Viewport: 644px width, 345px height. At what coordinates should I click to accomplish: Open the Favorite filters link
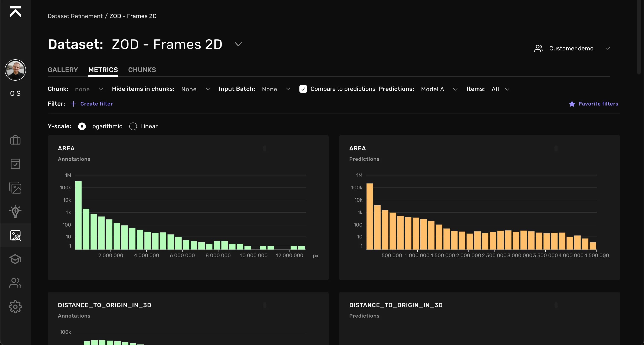[x=598, y=104]
